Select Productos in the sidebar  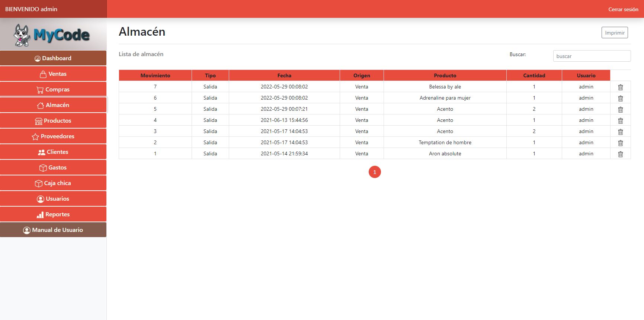pyautogui.click(x=53, y=121)
